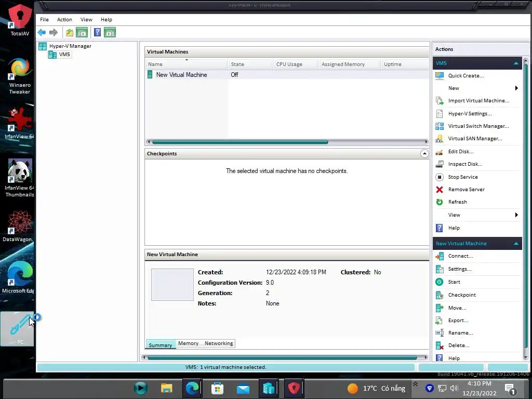Viewport: 532px width, 399px height.
Task: Click the Show/Hide Action Pane toolbar icon
Action: [x=110, y=33]
